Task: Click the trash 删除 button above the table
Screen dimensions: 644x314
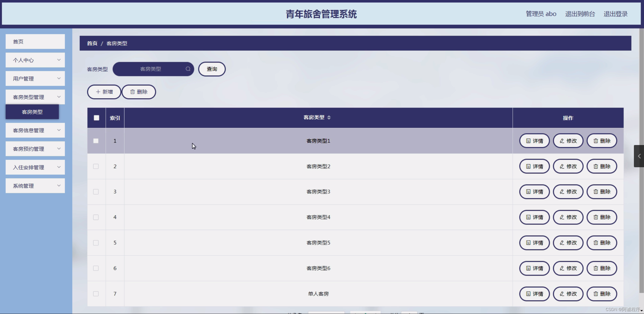Action: pos(139,92)
